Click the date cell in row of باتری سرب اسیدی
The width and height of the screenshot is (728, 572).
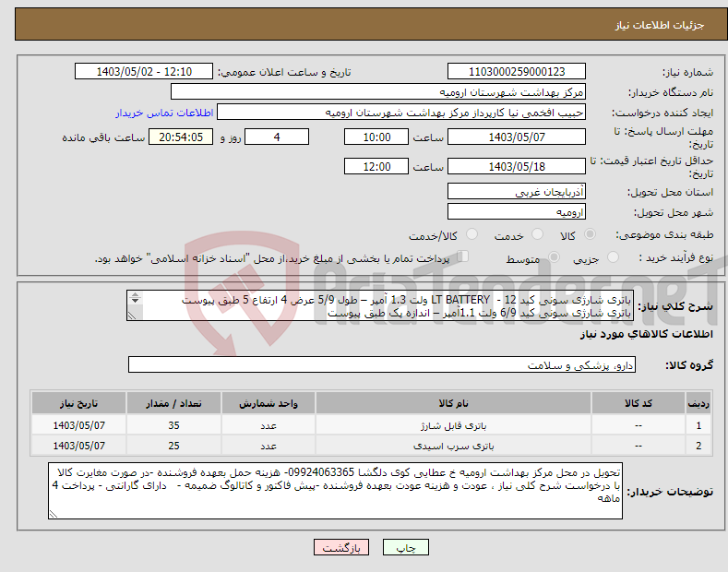[x=79, y=446]
